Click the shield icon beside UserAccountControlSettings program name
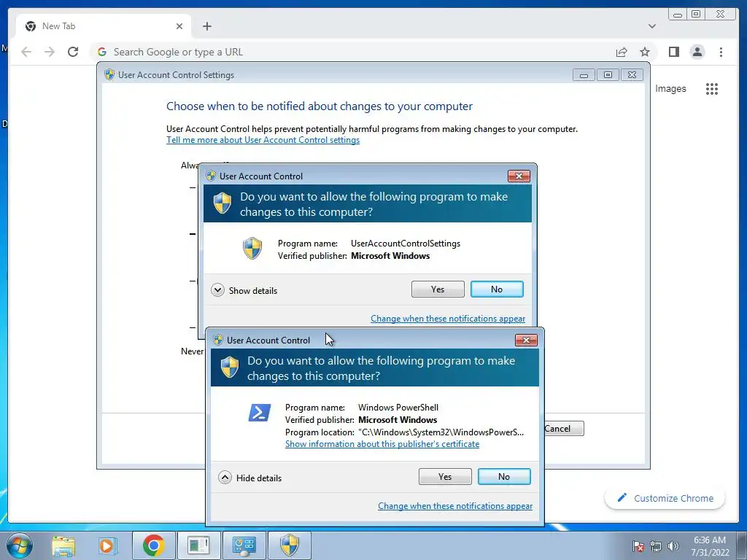 click(252, 249)
